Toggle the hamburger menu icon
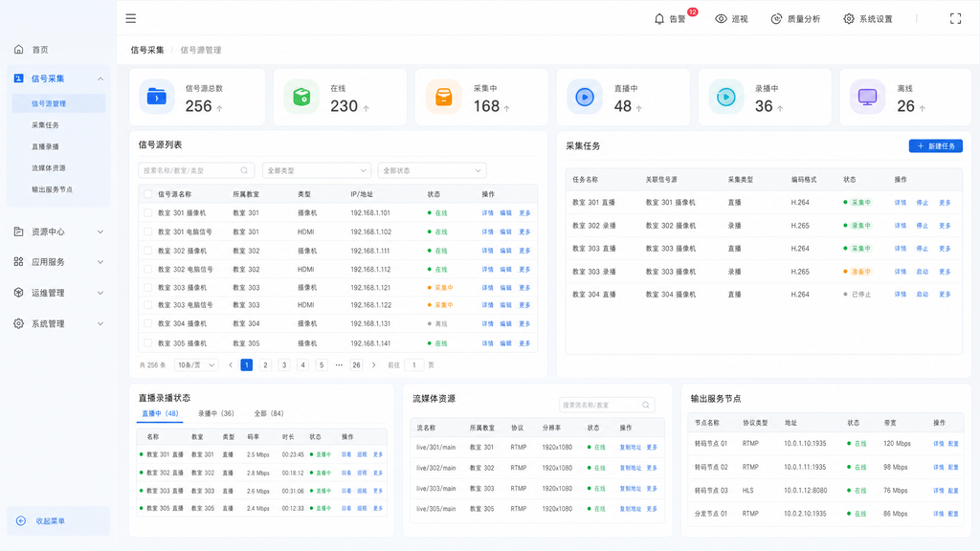980x551 pixels. 130,19
